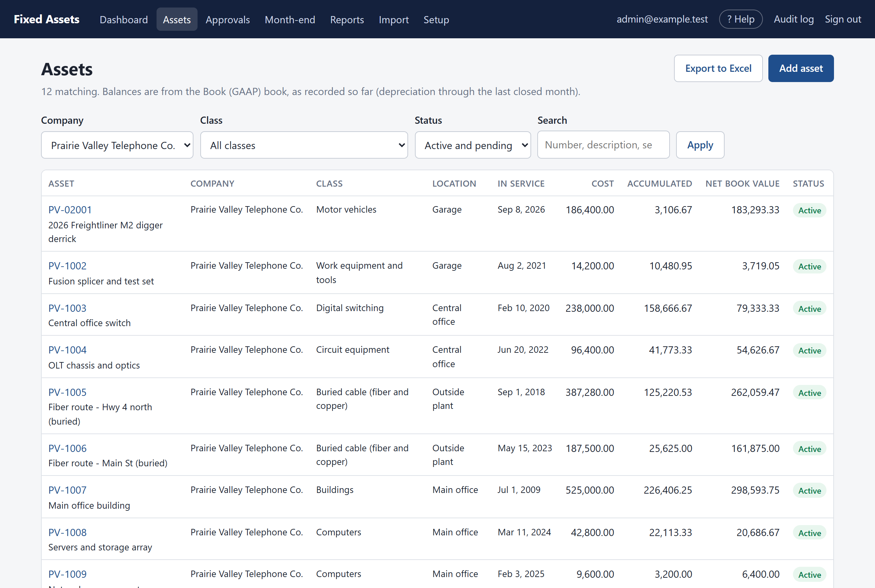Click the Active badge for PV-1007
875x588 pixels.
pos(809,491)
